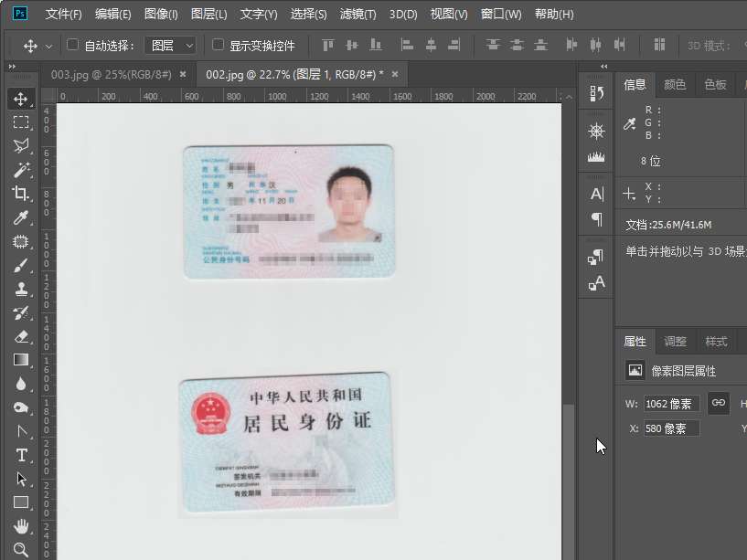Close the 002.jpg document tab
This screenshot has width=747, height=560.
[x=394, y=74]
